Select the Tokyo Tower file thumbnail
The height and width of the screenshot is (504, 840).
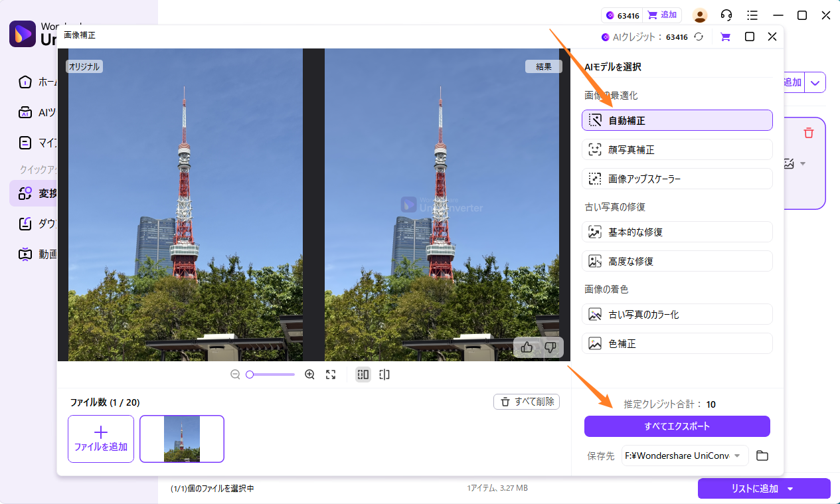pos(182,439)
